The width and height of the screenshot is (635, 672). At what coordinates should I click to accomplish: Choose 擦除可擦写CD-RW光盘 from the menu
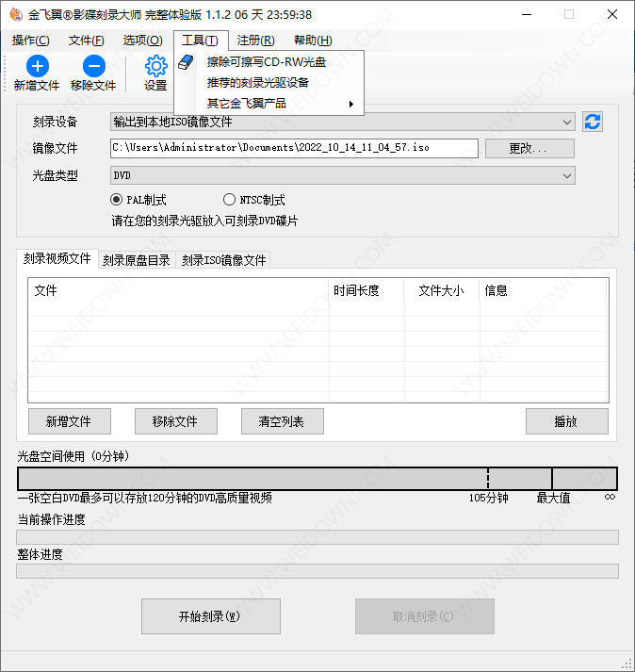click(x=269, y=62)
